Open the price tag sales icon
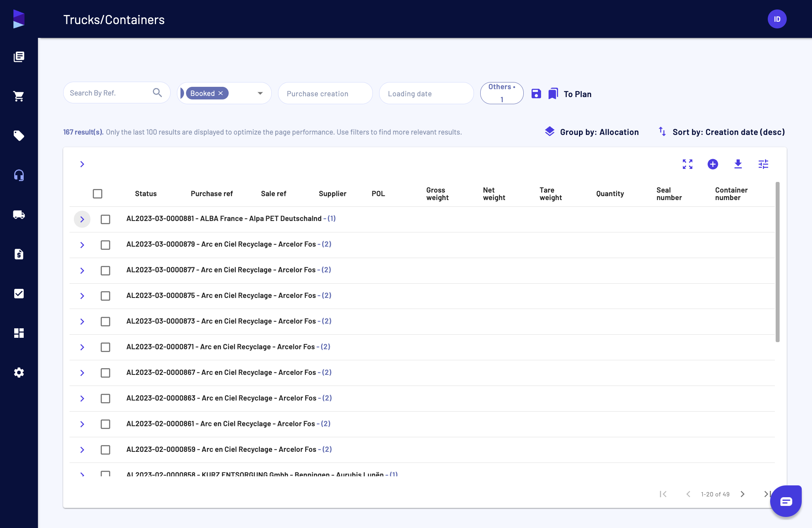 (19, 136)
